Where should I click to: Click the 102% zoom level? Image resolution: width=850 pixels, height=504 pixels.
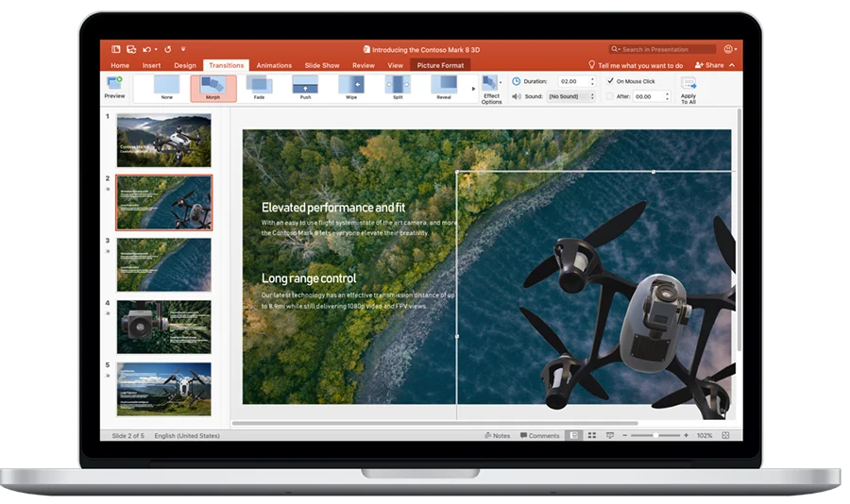click(x=705, y=435)
